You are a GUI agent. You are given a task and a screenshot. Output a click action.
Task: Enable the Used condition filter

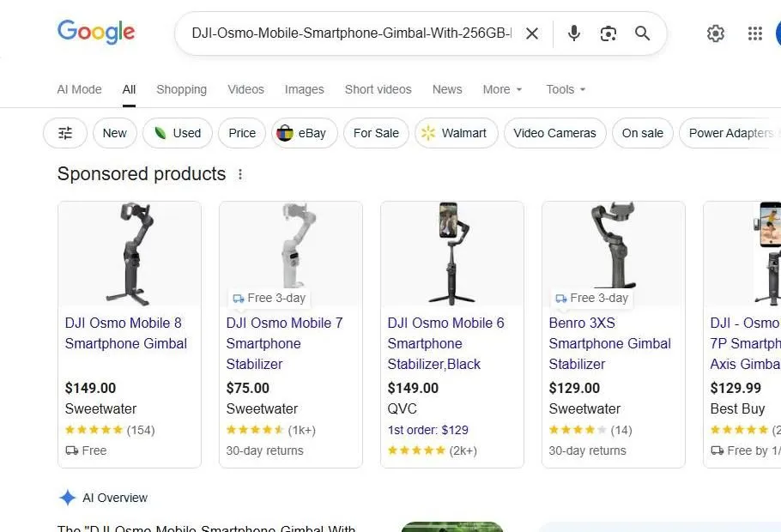coord(177,133)
